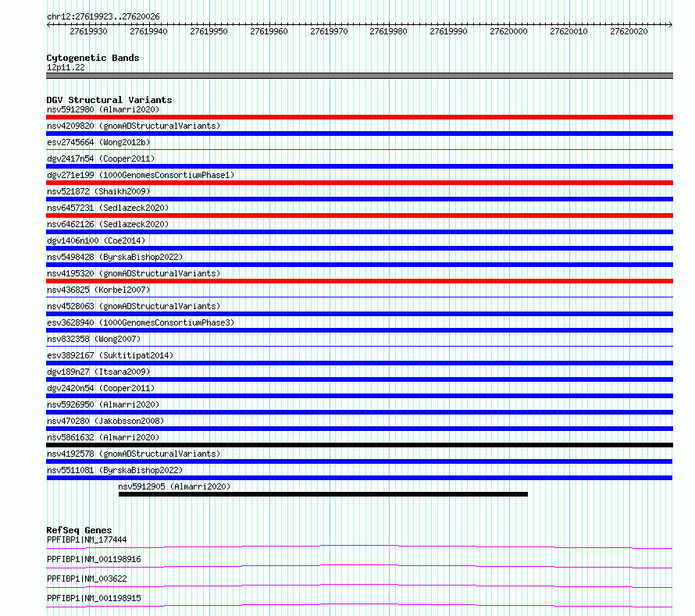The height and width of the screenshot is (616, 695).
Task: Click the Cytogenetic Bands track title
Action: 93,58
